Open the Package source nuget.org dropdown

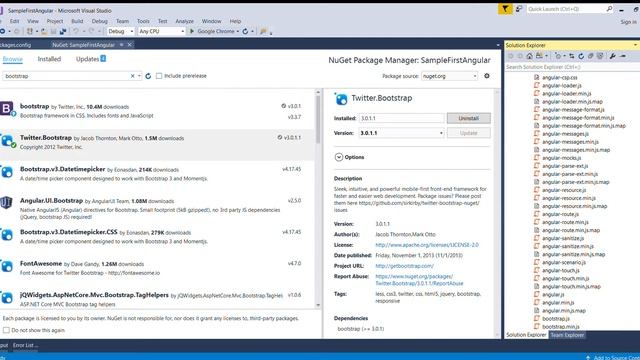[x=449, y=76]
